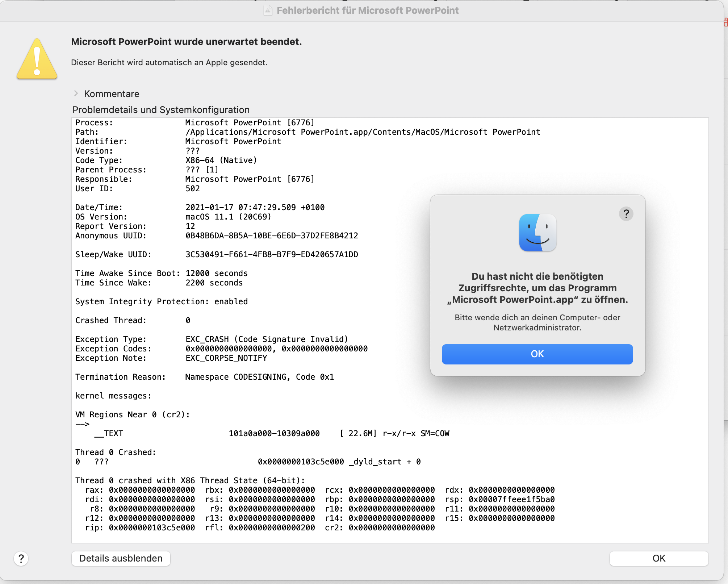Screen dimensions: 728x584
Task: Click the red icon at window's right edge
Action: [725, 22]
